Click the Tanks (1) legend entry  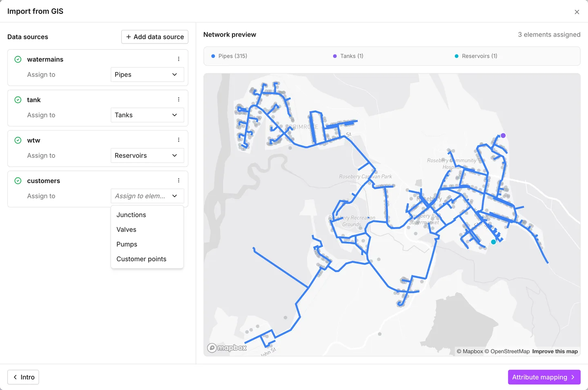(348, 56)
